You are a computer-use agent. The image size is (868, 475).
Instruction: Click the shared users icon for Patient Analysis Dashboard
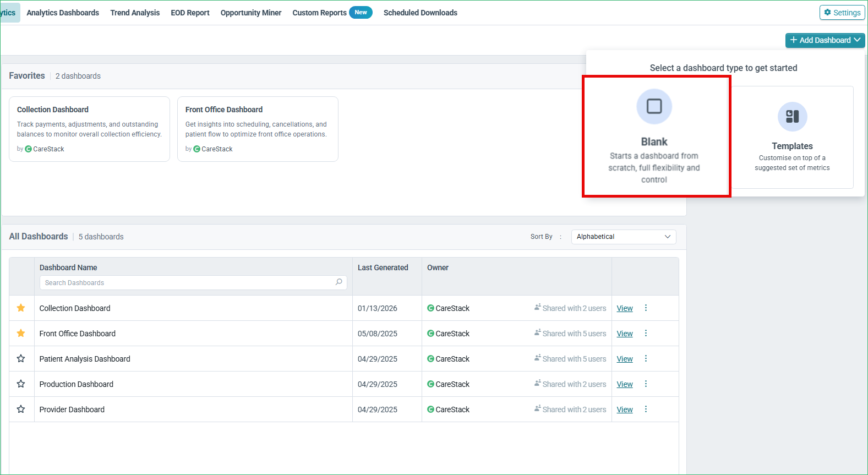point(538,358)
